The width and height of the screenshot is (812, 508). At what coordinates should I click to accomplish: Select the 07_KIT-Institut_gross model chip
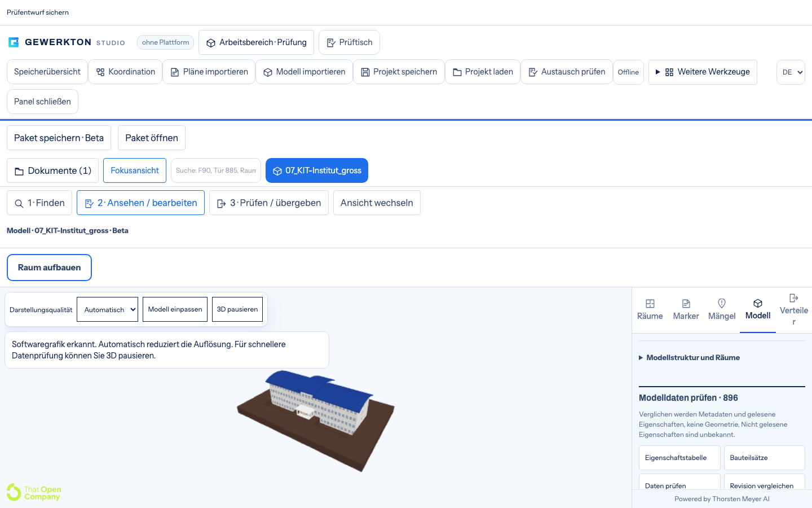click(x=317, y=170)
